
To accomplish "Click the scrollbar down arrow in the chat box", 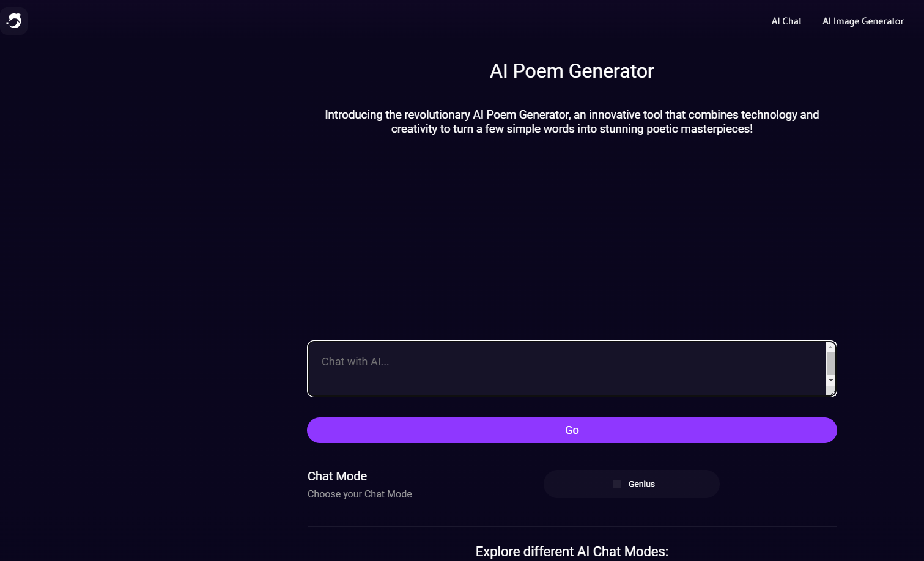I will pyautogui.click(x=830, y=380).
